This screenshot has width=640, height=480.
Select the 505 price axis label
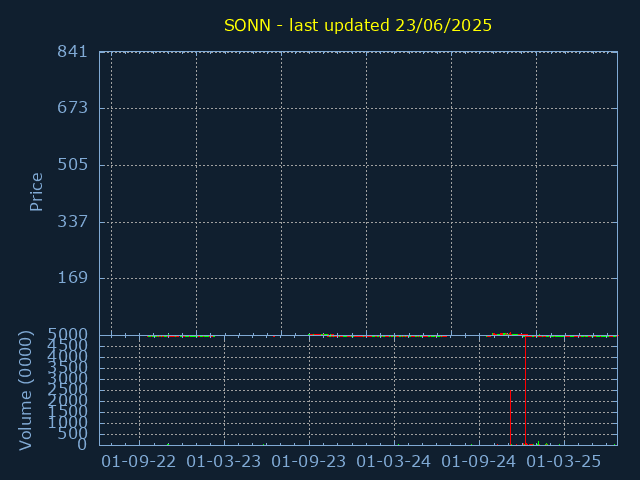pos(73,165)
